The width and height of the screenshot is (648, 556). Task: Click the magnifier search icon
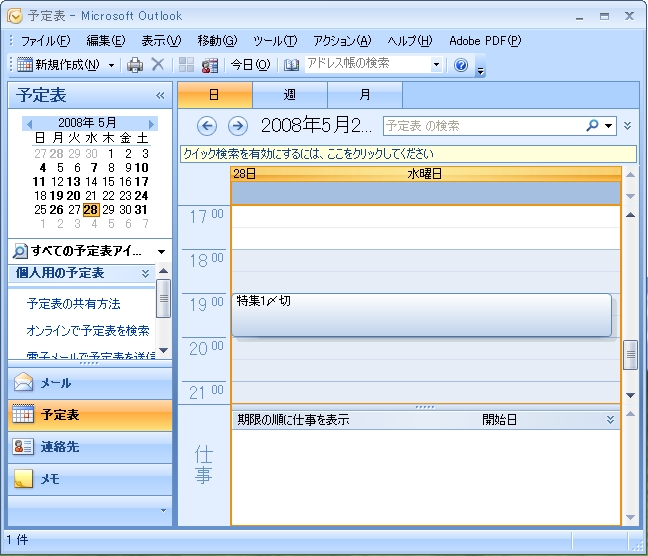(592, 125)
